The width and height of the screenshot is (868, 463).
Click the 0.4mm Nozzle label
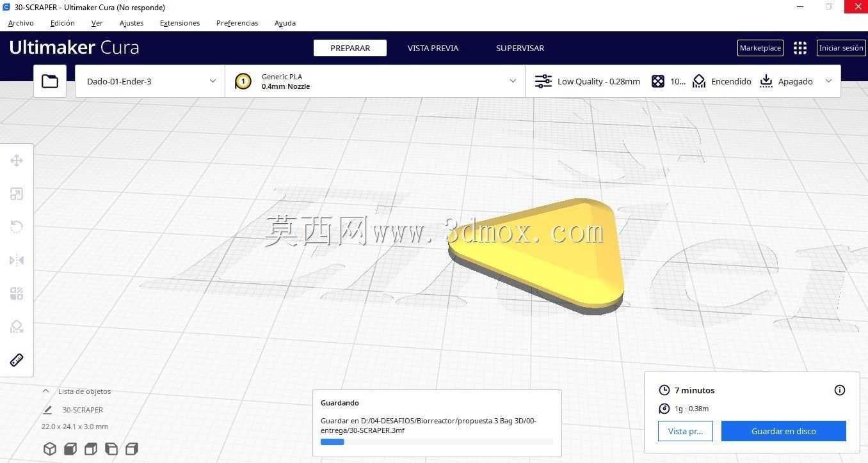285,86
